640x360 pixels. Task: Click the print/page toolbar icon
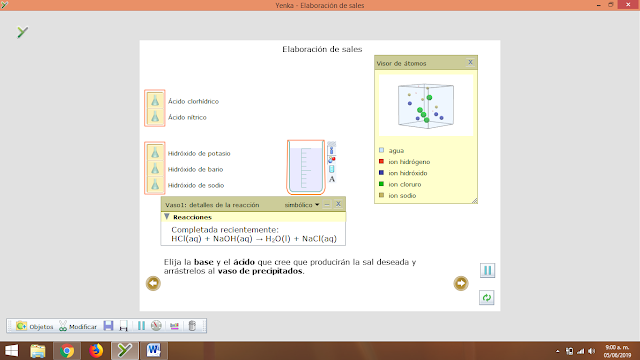(123, 326)
